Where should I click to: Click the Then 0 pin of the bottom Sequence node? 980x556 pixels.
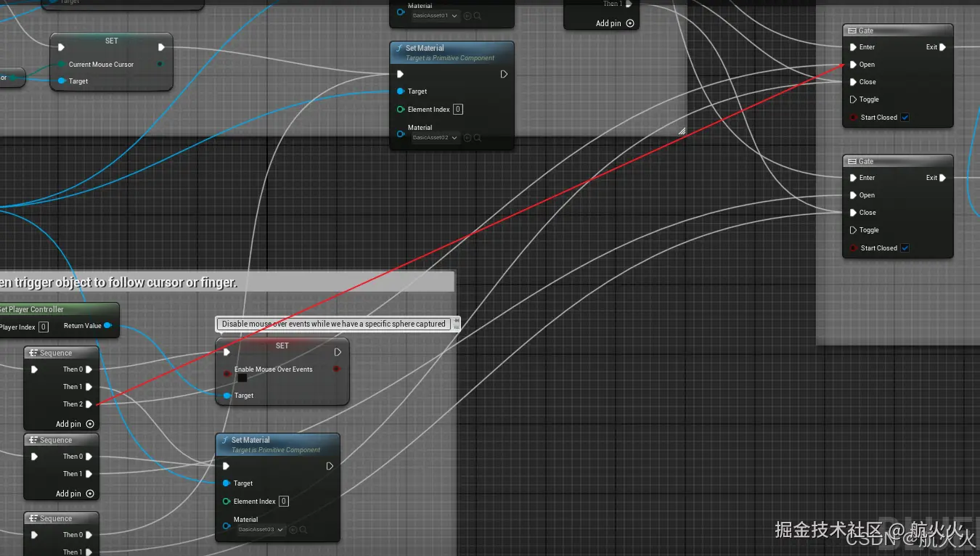click(89, 535)
